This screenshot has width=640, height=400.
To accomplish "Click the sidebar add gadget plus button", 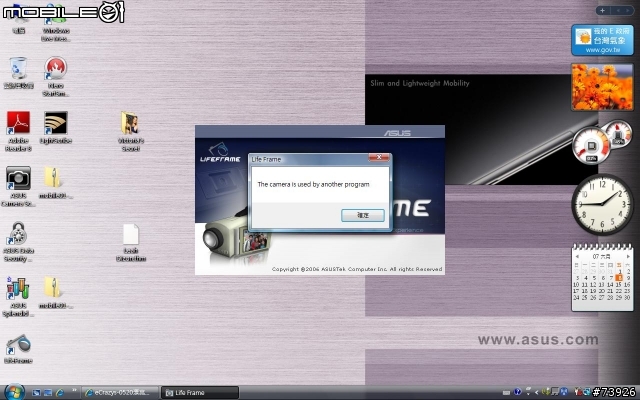I will tap(602, 10).
